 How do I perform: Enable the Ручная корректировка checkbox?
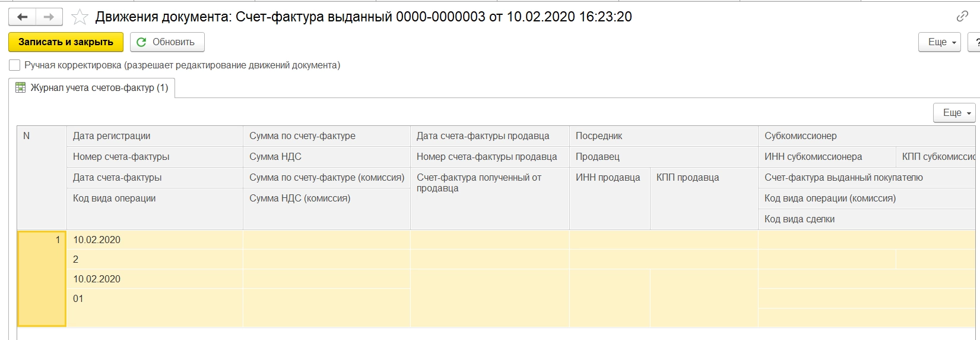point(15,65)
